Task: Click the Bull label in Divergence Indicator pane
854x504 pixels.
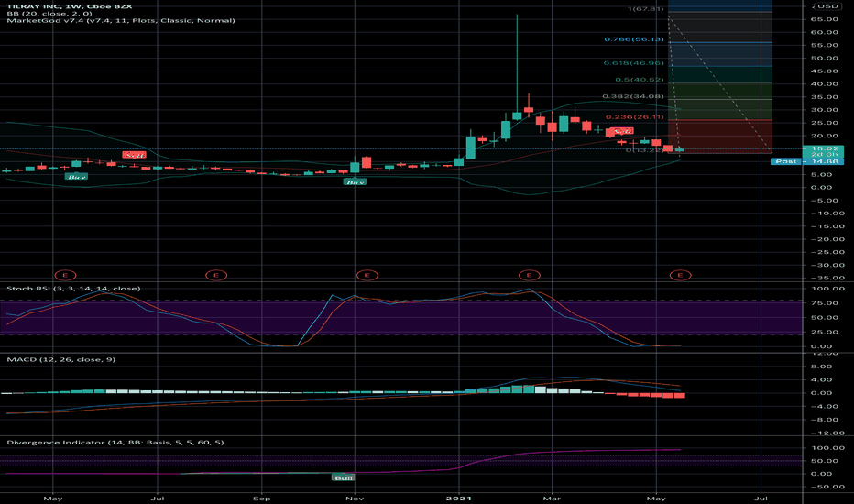Action: 343,477
